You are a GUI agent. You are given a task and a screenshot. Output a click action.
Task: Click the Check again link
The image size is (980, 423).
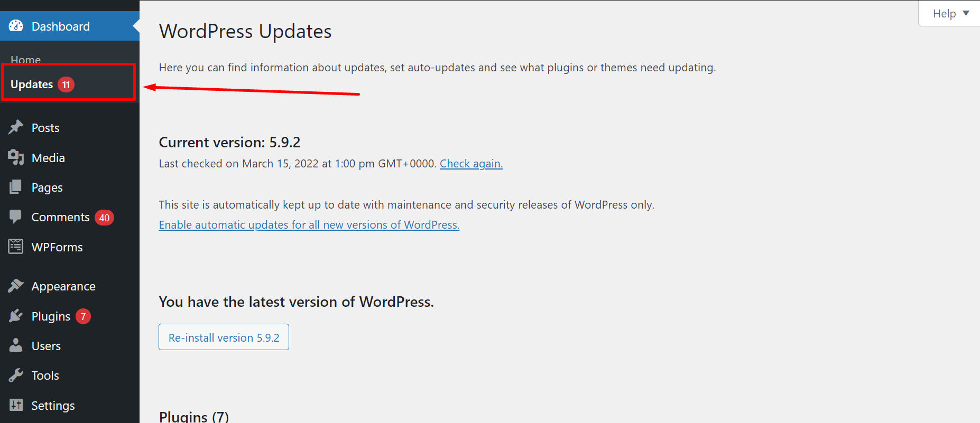(x=471, y=164)
